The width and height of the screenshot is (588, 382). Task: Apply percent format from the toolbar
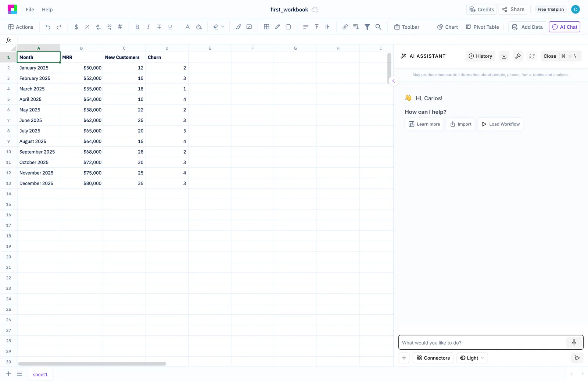pos(87,27)
